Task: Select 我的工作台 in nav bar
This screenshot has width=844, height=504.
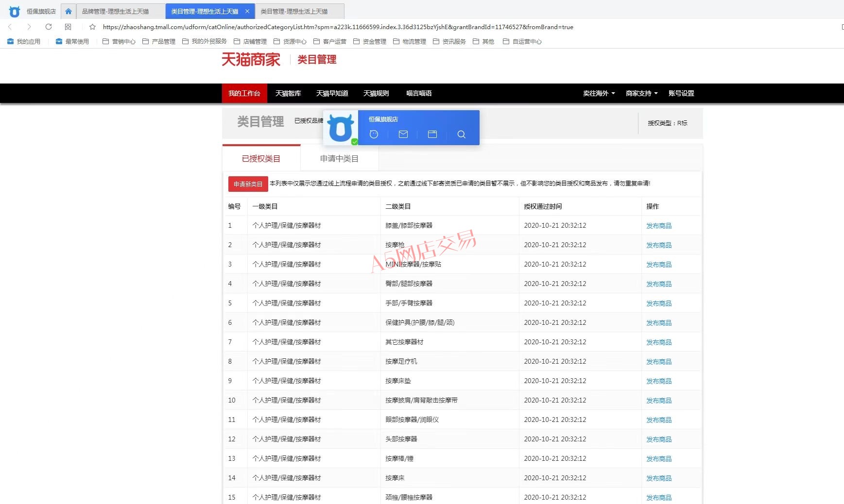Action: (244, 93)
